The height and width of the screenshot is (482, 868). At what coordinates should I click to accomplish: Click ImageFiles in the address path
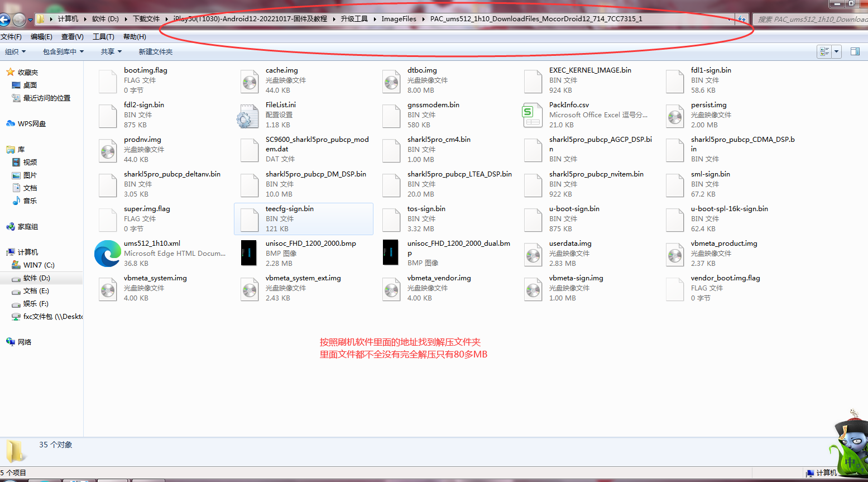tap(399, 19)
